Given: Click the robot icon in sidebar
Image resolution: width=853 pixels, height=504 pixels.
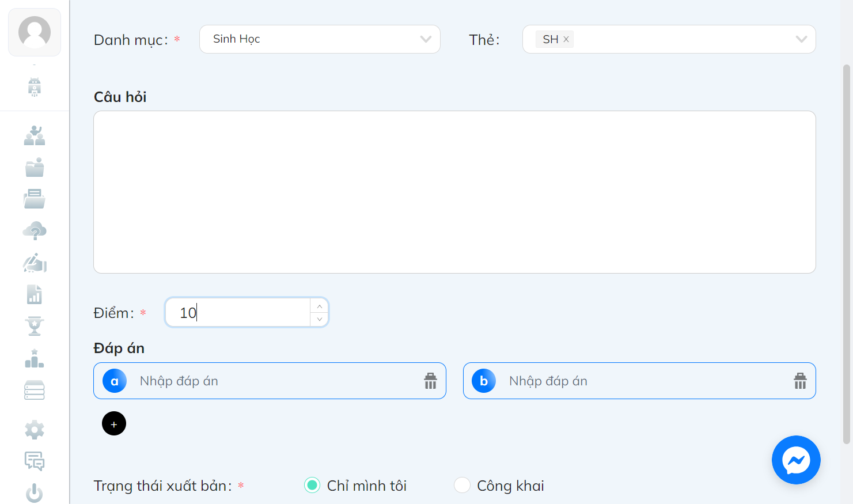Looking at the screenshot, I should pyautogui.click(x=35, y=87).
